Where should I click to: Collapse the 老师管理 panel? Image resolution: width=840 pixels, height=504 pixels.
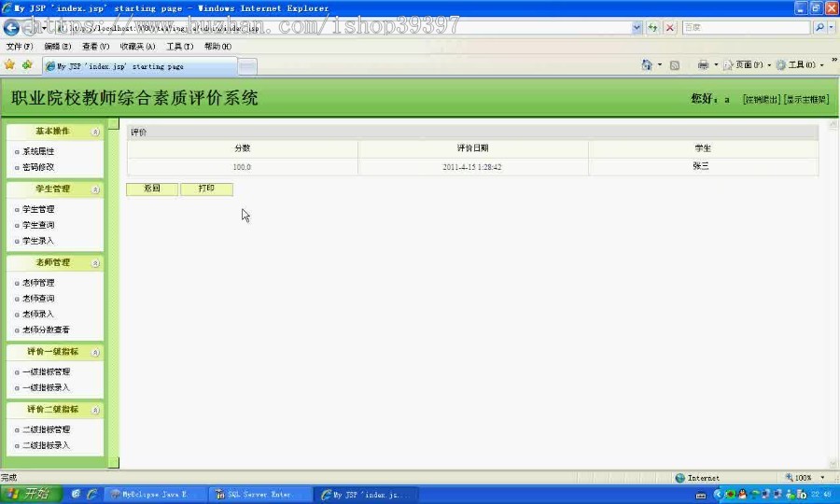(95, 263)
